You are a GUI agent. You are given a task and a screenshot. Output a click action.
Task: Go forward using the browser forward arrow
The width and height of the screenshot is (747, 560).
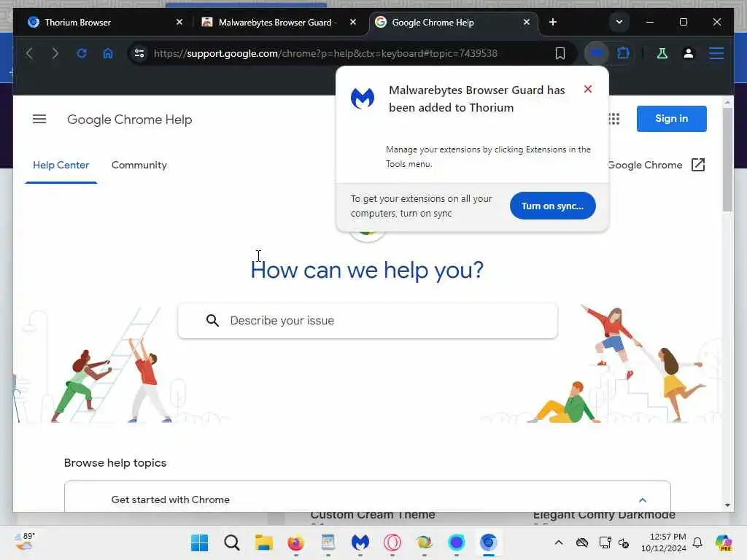pyautogui.click(x=55, y=53)
